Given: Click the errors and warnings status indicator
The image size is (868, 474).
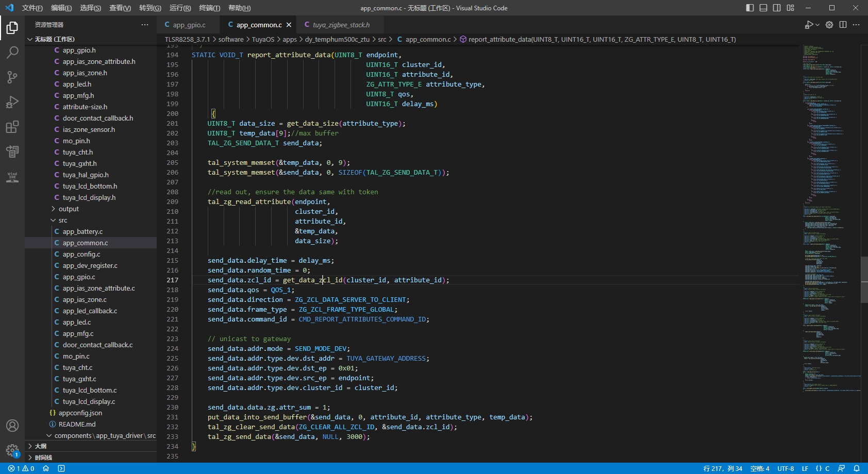Looking at the screenshot, I should [x=21, y=468].
